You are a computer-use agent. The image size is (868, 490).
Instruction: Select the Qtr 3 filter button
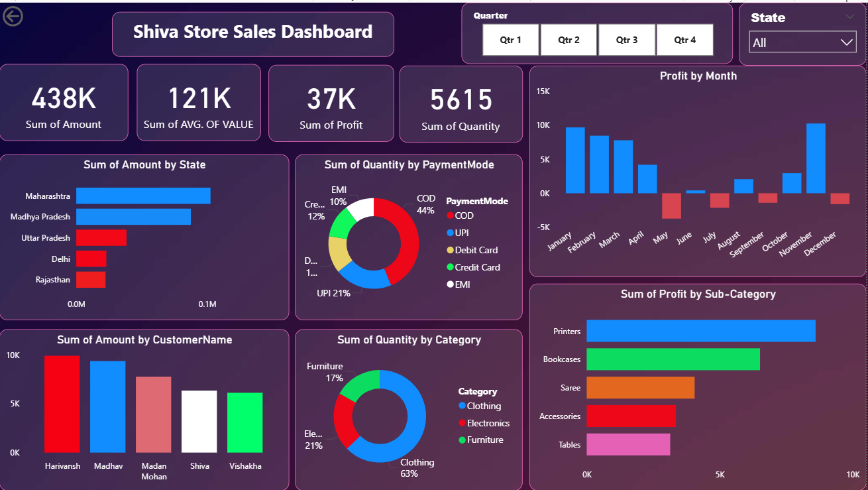click(627, 40)
